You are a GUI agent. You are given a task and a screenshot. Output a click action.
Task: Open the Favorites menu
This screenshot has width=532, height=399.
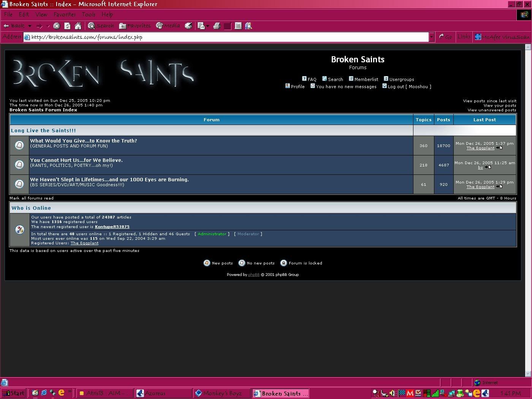coord(65,14)
